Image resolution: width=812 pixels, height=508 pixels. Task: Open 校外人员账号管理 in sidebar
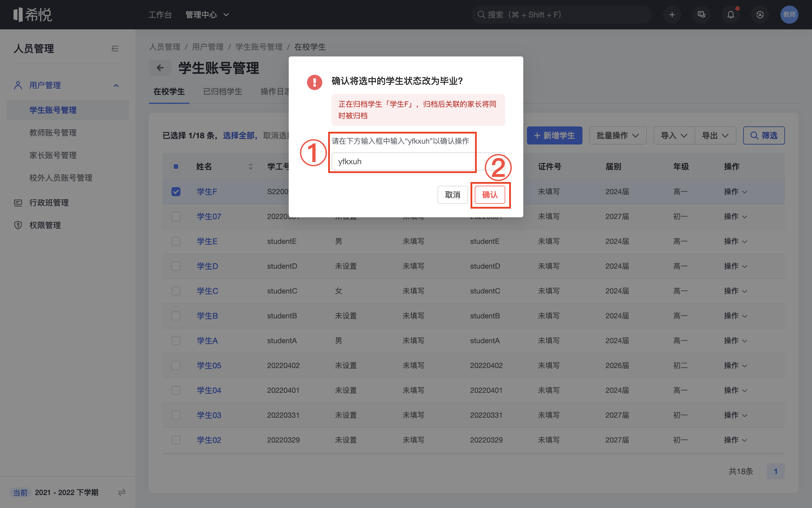click(61, 178)
